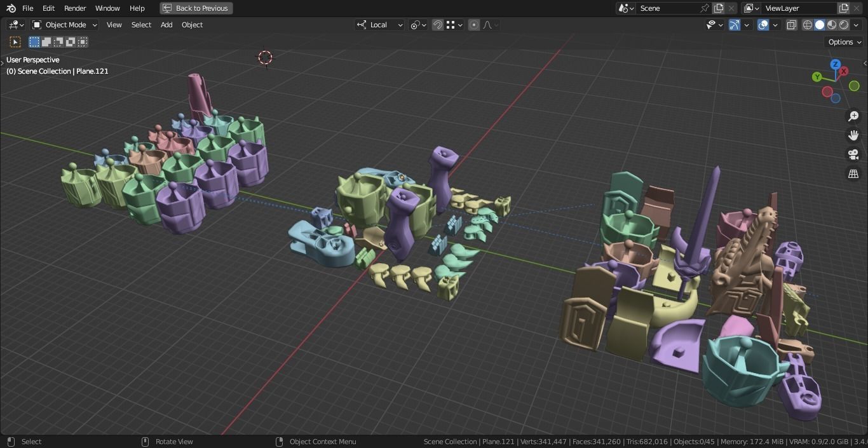The width and height of the screenshot is (868, 448).
Task: Toggle X-Ray view
Action: tap(792, 25)
